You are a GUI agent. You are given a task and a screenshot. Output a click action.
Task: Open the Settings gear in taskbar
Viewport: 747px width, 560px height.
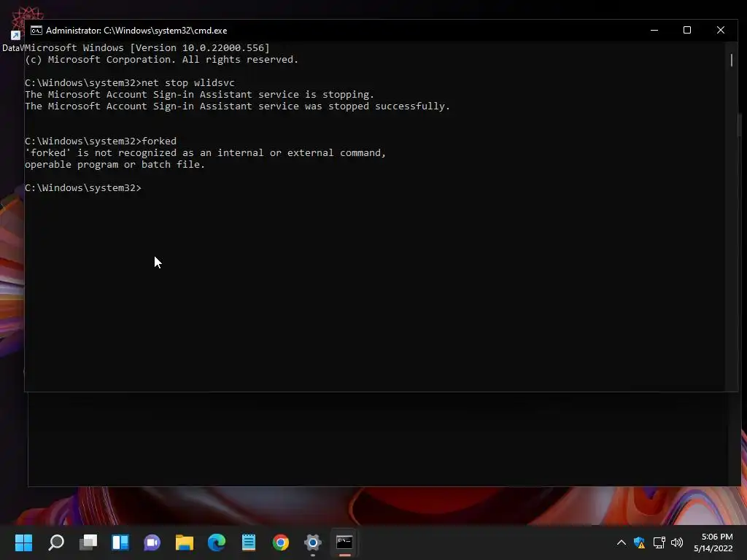point(313,542)
